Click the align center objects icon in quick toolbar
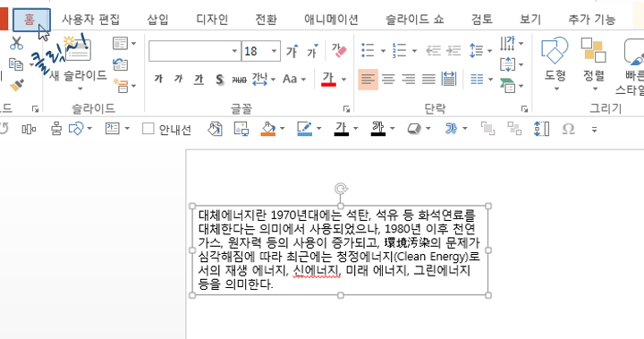Viewport: 644px width, 339px height. (56, 130)
